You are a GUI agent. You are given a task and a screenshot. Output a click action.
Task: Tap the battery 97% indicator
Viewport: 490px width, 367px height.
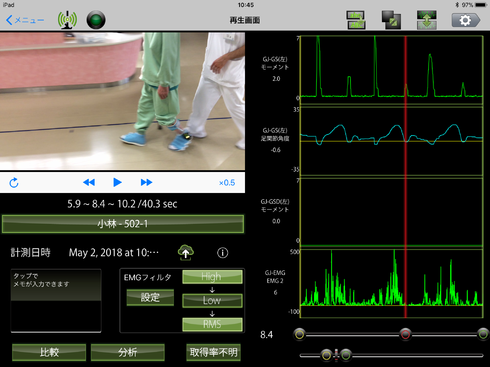click(x=474, y=5)
